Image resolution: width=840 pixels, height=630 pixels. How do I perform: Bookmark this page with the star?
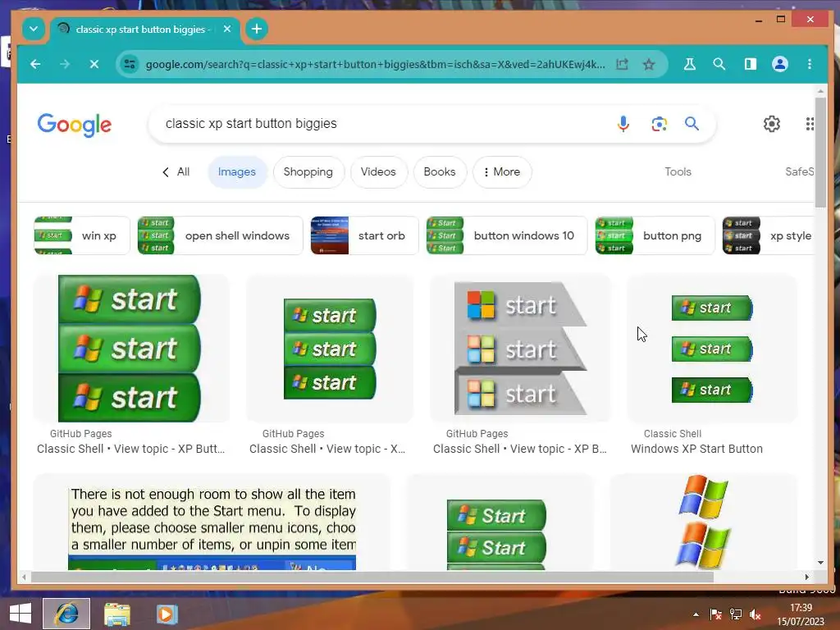(x=649, y=64)
